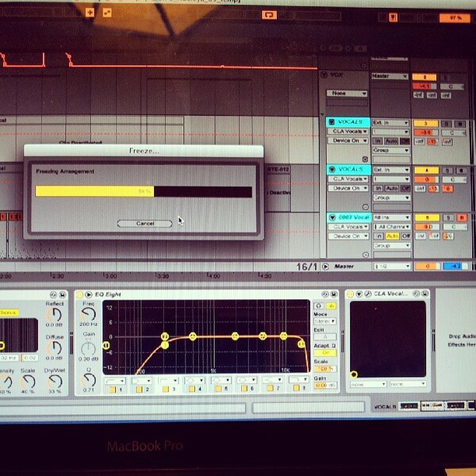Save preset of the left reverb device
Image resolution: width=476 pixels, height=476 pixels.
pyautogui.click(x=62, y=295)
